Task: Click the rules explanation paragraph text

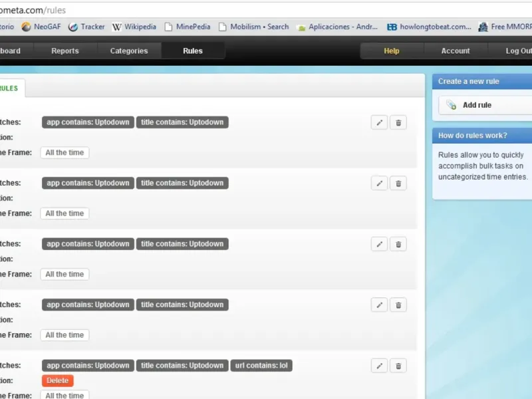Action: (x=483, y=166)
